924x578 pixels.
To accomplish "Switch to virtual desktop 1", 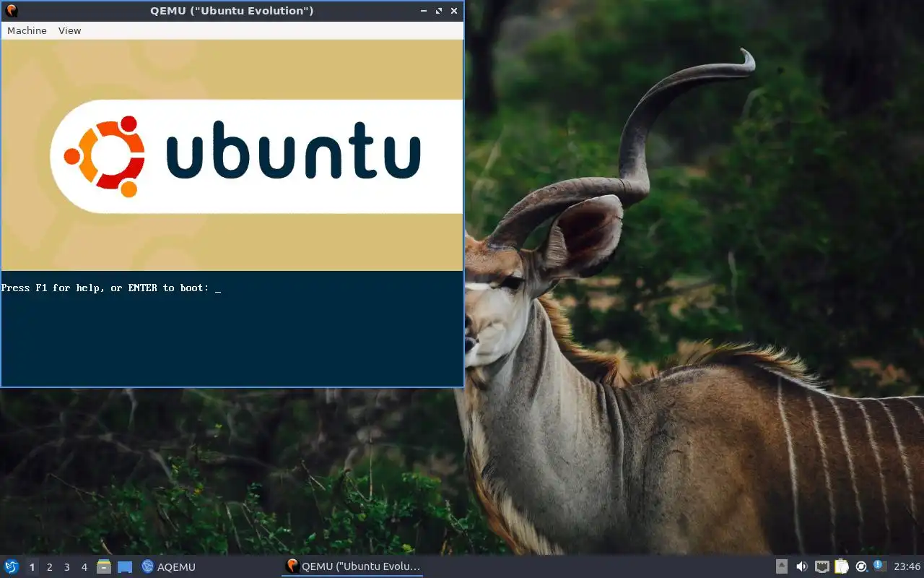I will tap(32, 567).
